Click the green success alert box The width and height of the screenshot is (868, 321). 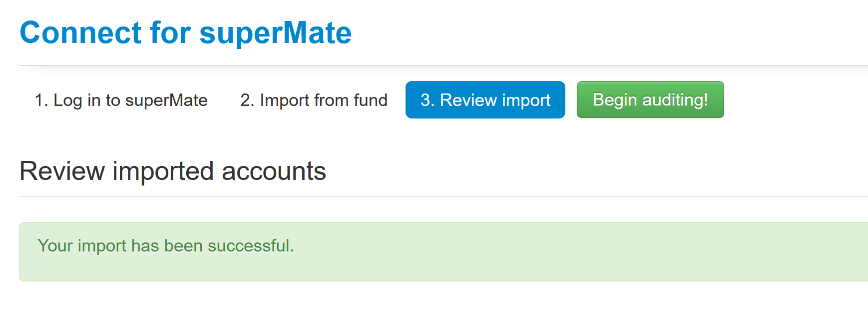tap(443, 251)
